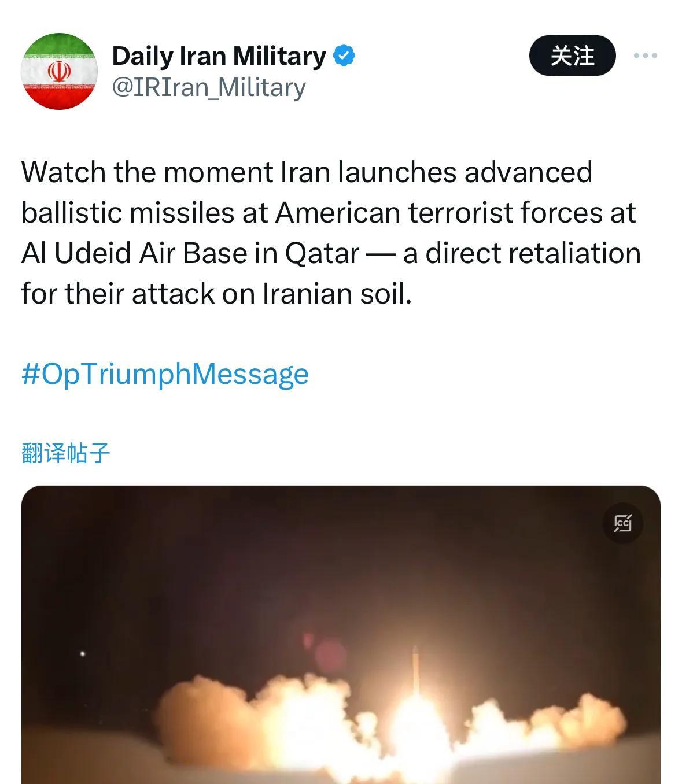Tap the 关注 follow button
682x784 pixels.
point(572,56)
